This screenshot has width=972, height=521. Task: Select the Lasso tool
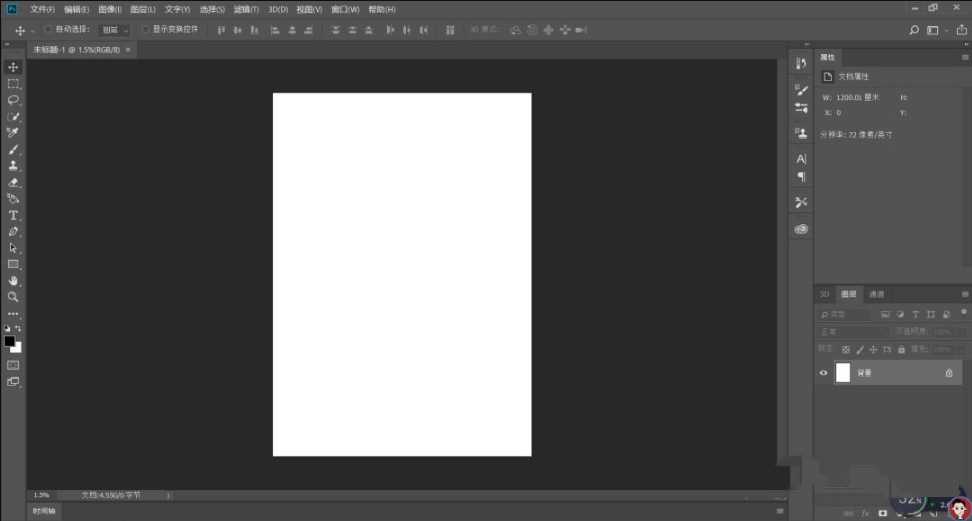(14, 100)
